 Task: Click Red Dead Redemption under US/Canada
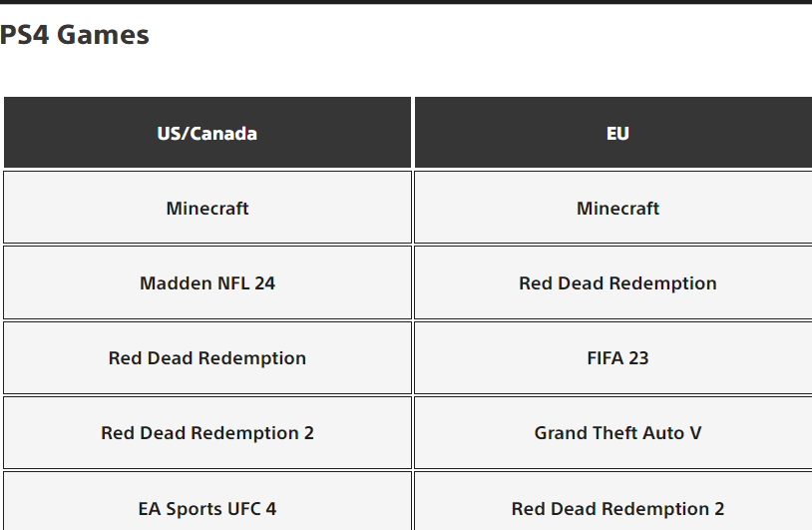(207, 358)
